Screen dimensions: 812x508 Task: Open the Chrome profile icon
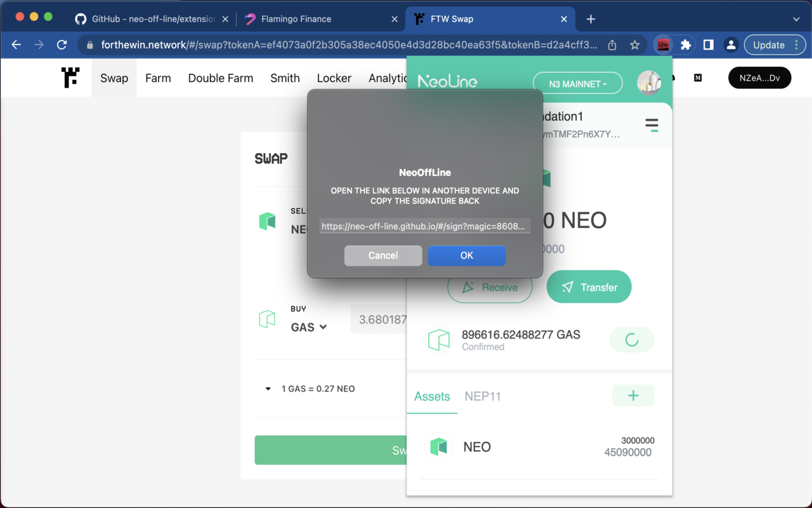click(x=731, y=45)
